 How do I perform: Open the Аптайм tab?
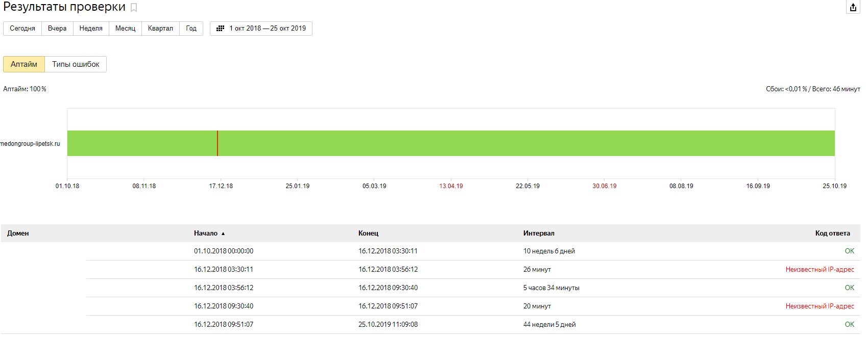click(x=24, y=64)
